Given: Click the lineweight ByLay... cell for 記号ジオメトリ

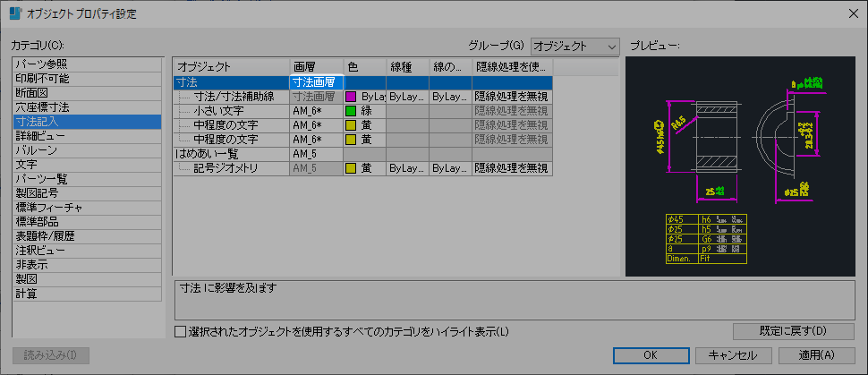Looking at the screenshot, I should pyautogui.click(x=451, y=168).
